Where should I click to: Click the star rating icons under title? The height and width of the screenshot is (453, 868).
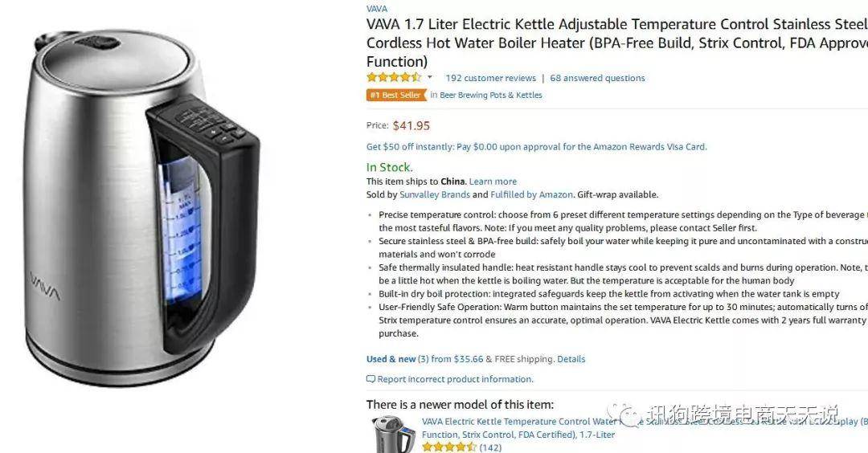click(394, 77)
